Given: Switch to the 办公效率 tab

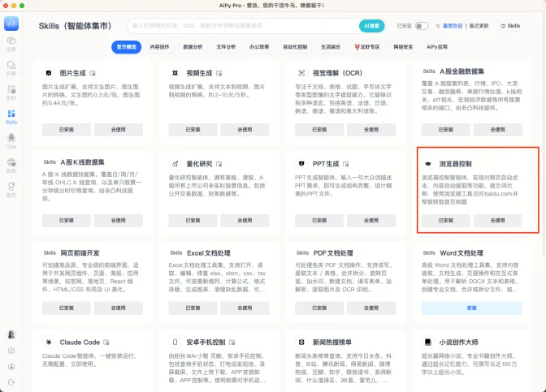Looking at the screenshot, I should coord(259,47).
